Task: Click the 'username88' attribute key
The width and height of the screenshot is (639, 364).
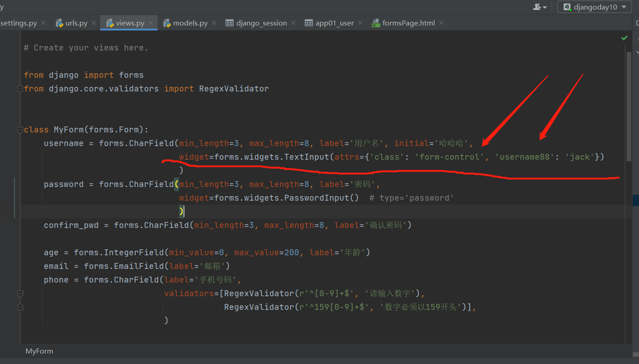Action: coord(525,157)
